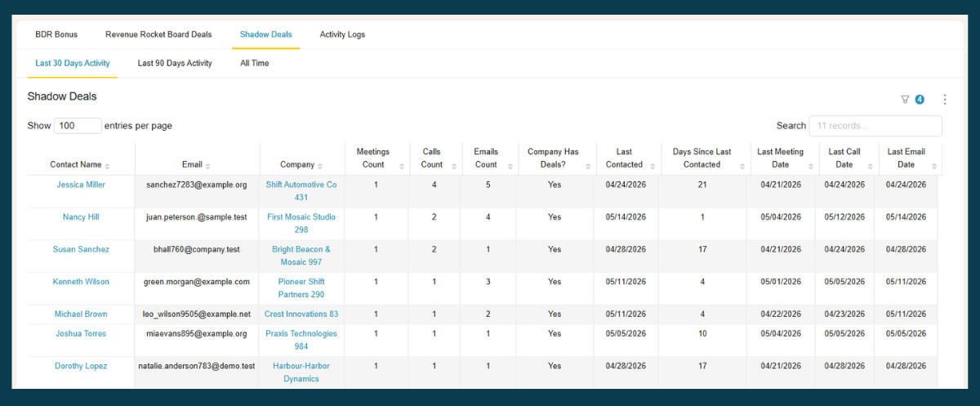Open contact Kenneth Wilson
The image size is (980, 406).
81,282
